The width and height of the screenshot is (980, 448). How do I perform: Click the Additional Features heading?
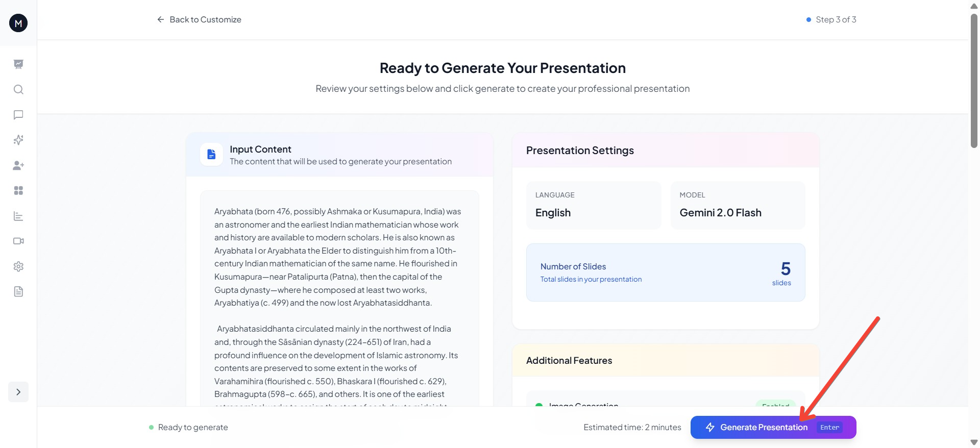[569, 361]
